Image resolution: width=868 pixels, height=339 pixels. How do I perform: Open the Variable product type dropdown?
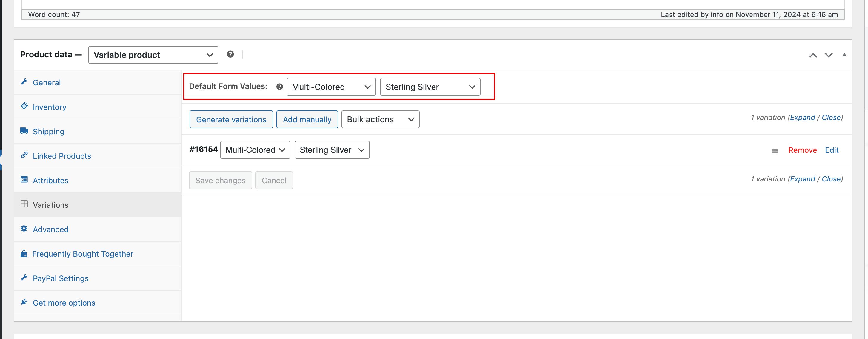153,55
